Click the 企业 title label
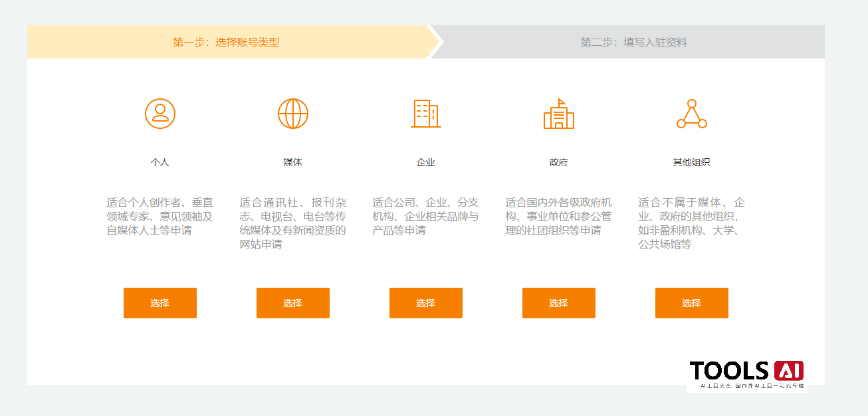The width and height of the screenshot is (868, 416). coord(426,162)
